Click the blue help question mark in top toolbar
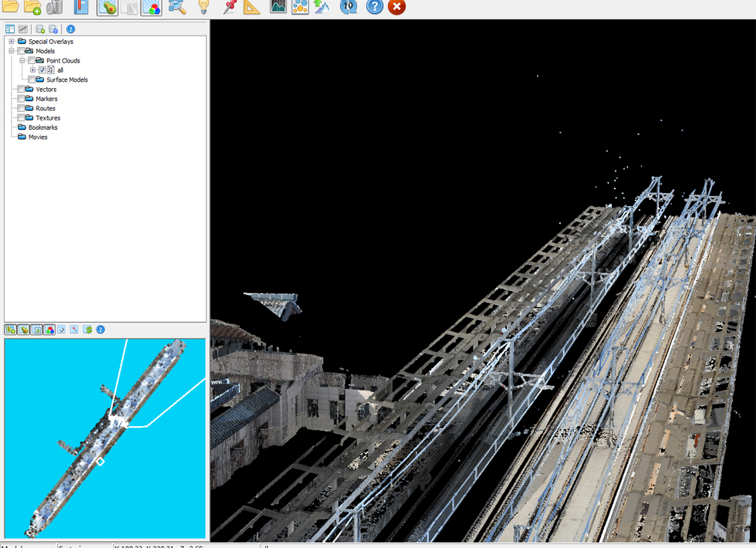The image size is (756, 548). pos(374,7)
